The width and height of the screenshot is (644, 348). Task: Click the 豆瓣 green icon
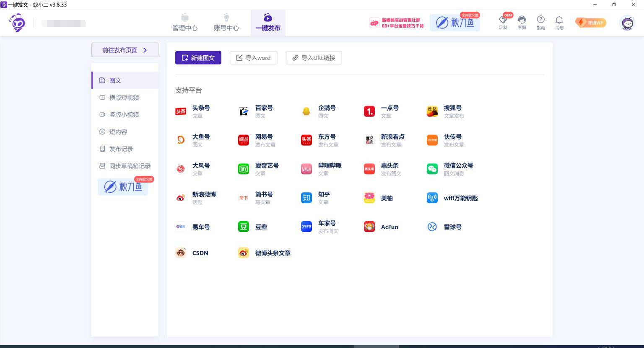tap(244, 227)
